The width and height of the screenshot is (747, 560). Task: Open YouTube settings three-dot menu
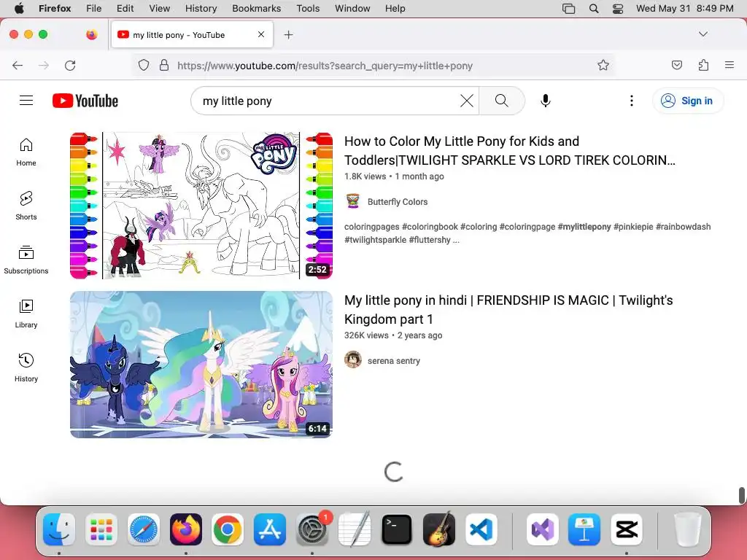point(632,101)
